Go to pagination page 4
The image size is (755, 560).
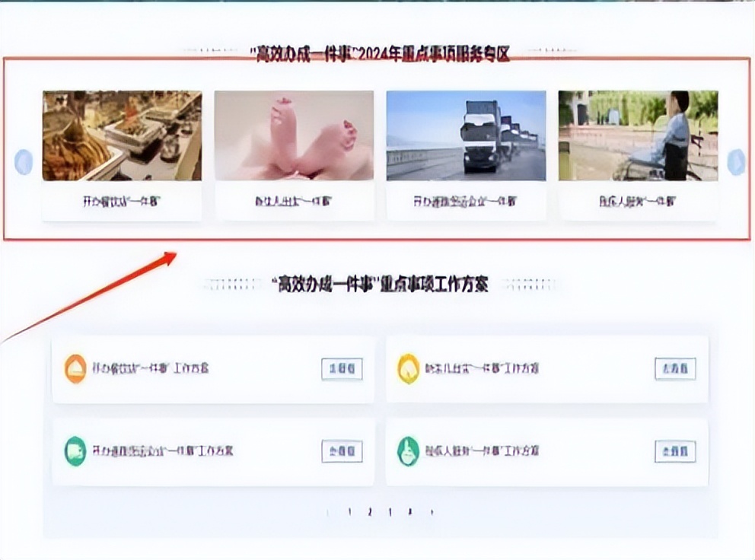(x=410, y=512)
